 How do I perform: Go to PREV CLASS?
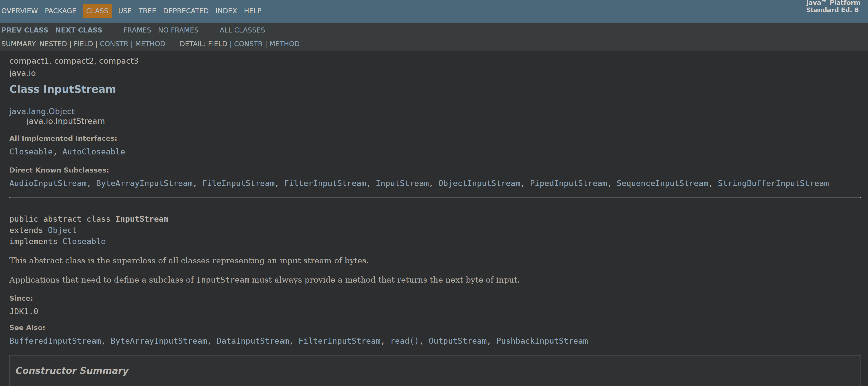click(x=25, y=30)
